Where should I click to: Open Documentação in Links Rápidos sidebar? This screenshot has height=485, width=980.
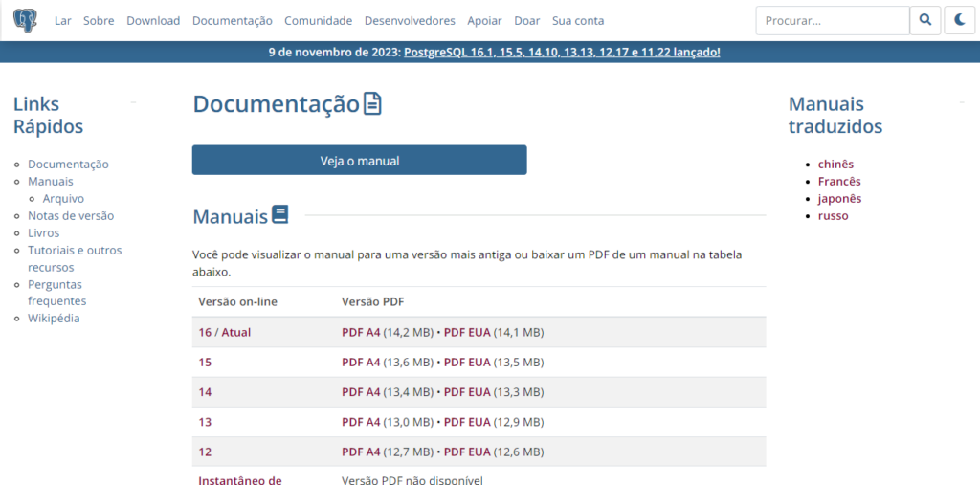tap(68, 164)
